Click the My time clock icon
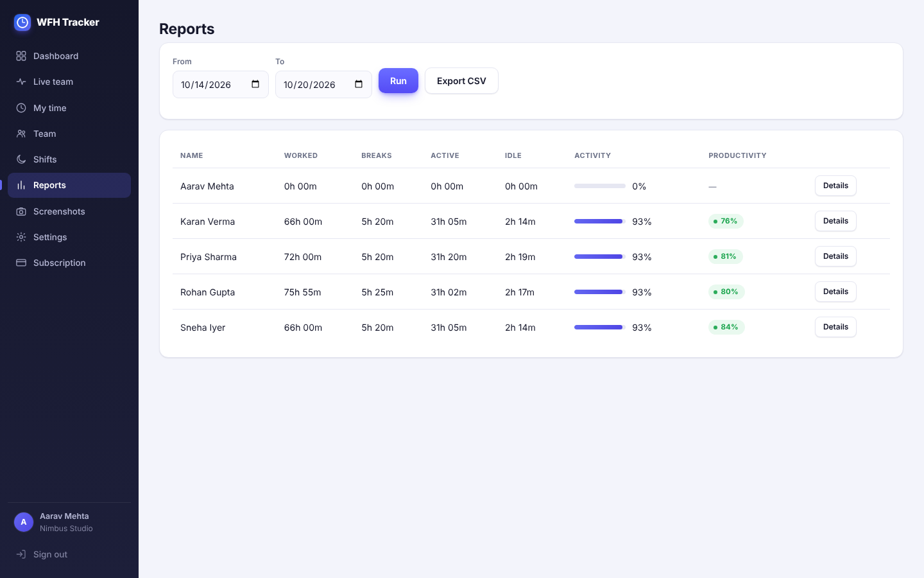The width and height of the screenshot is (924, 578). point(21,108)
